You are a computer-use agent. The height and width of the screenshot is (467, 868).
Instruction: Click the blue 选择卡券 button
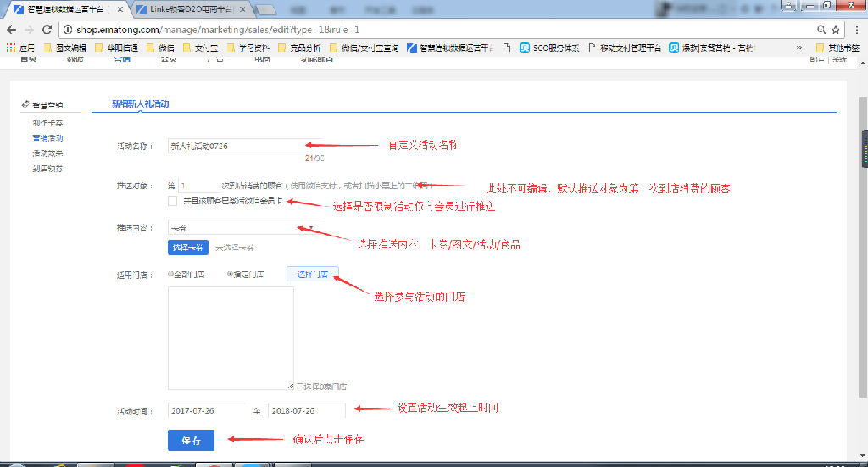[188, 247]
